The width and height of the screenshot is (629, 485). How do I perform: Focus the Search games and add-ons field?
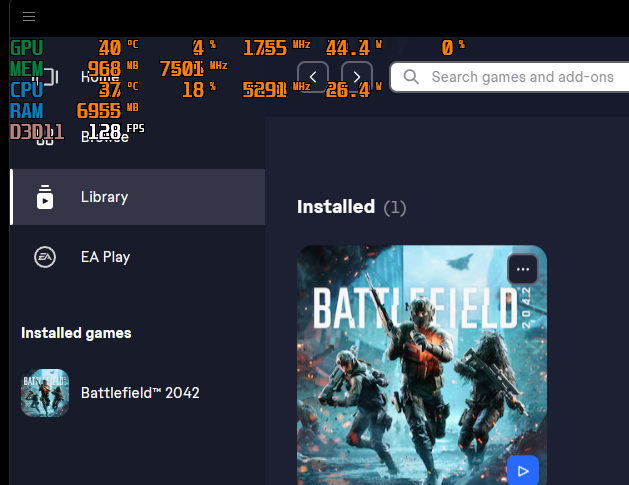(x=510, y=77)
